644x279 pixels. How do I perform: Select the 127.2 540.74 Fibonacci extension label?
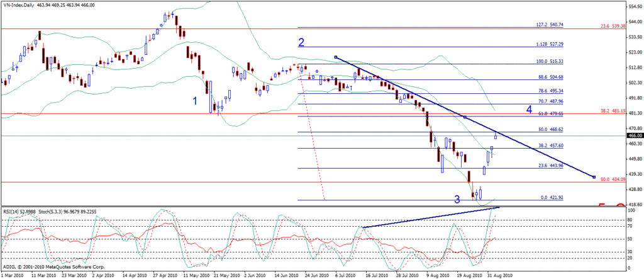click(549, 25)
